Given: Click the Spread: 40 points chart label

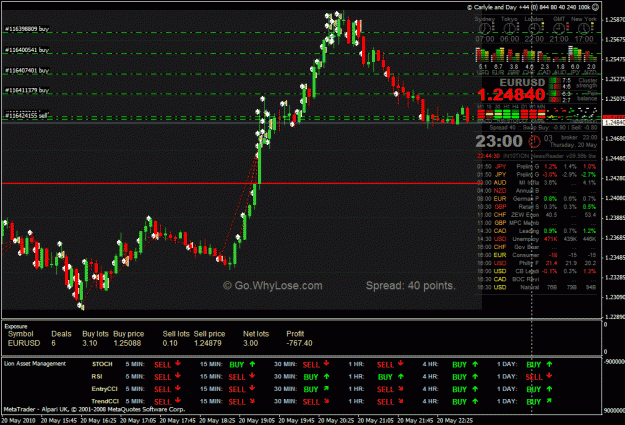Looking at the screenshot, I should (411, 285).
